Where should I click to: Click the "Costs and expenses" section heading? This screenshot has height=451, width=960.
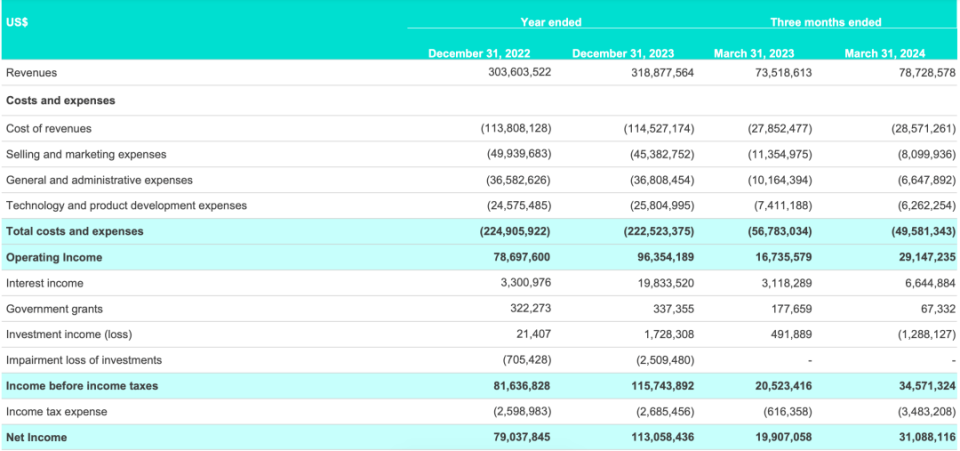pyautogui.click(x=60, y=101)
